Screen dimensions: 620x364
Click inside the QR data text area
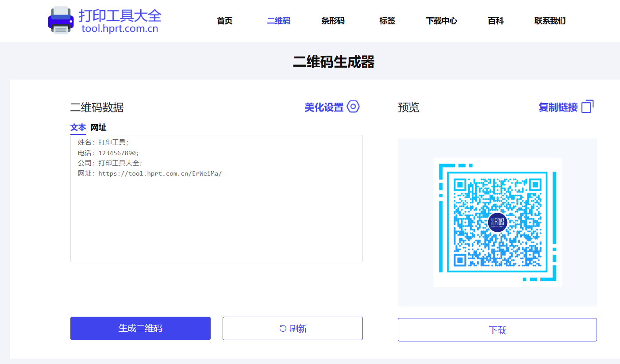tap(216, 199)
